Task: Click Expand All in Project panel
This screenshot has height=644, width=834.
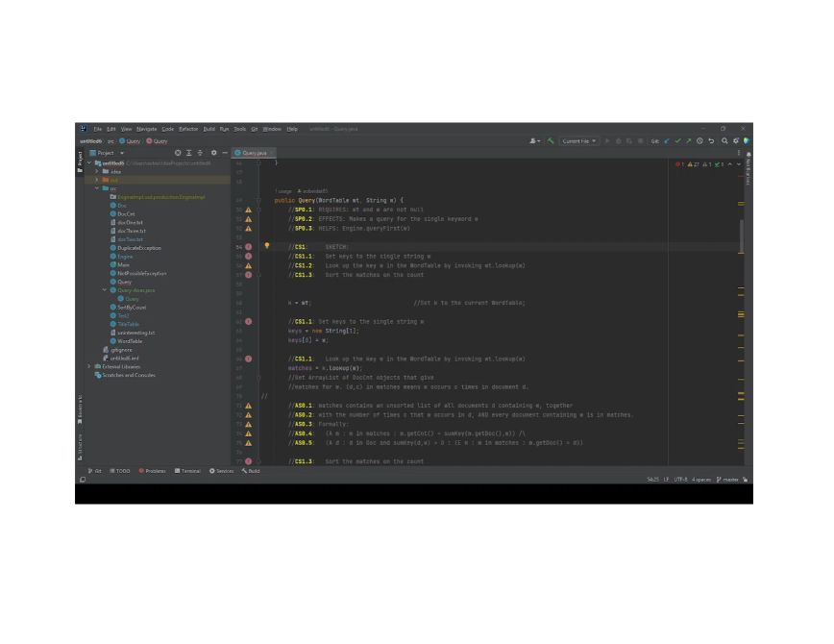Action: 189,153
